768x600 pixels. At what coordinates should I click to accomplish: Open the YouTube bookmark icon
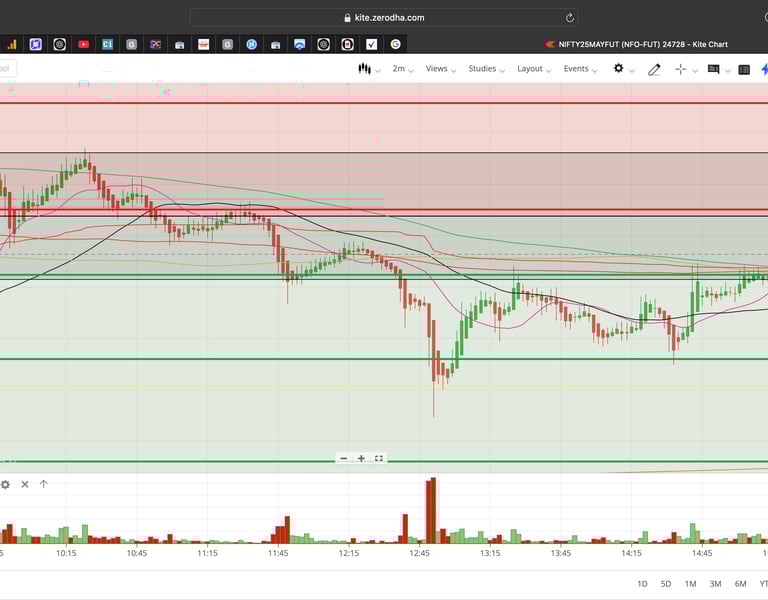pyautogui.click(x=83, y=45)
